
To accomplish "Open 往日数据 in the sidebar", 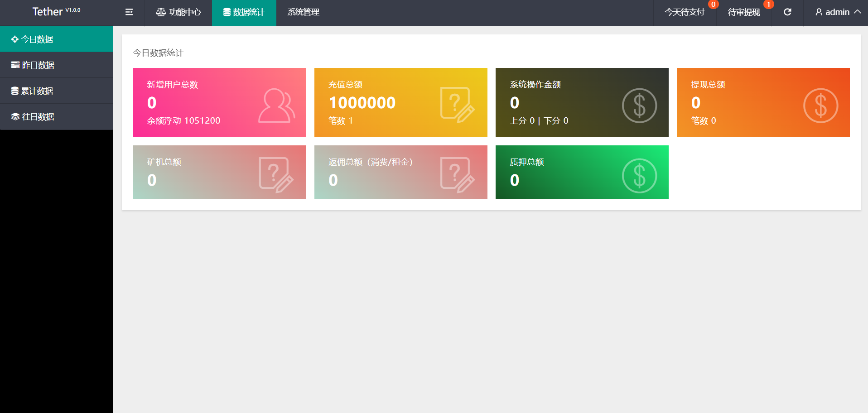I will [38, 117].
